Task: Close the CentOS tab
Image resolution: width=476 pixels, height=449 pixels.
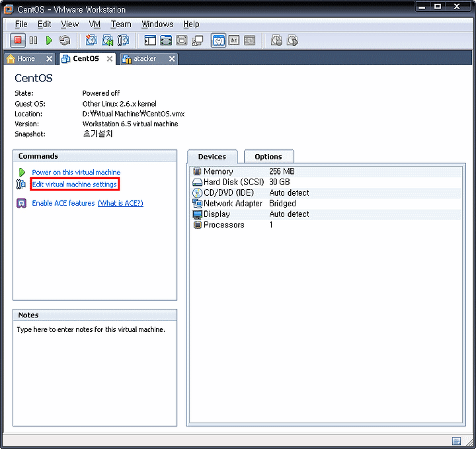Action: click(x=110, y=59)
